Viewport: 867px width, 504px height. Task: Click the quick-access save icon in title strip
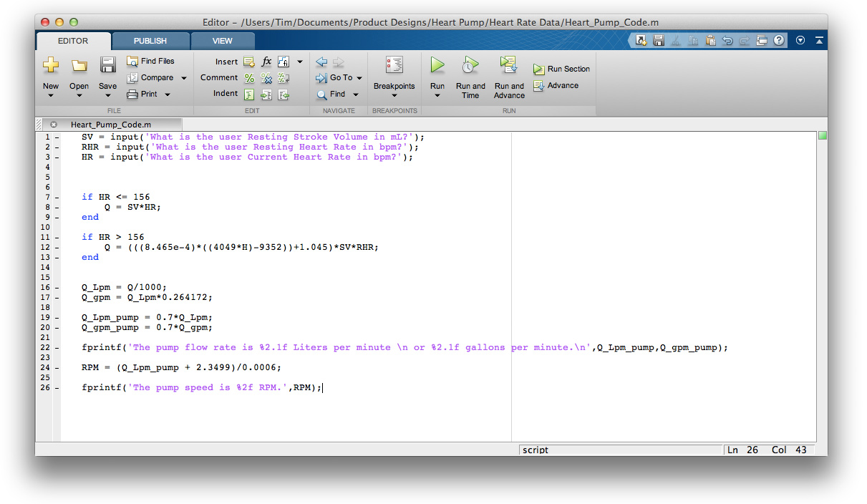[659, 41]
